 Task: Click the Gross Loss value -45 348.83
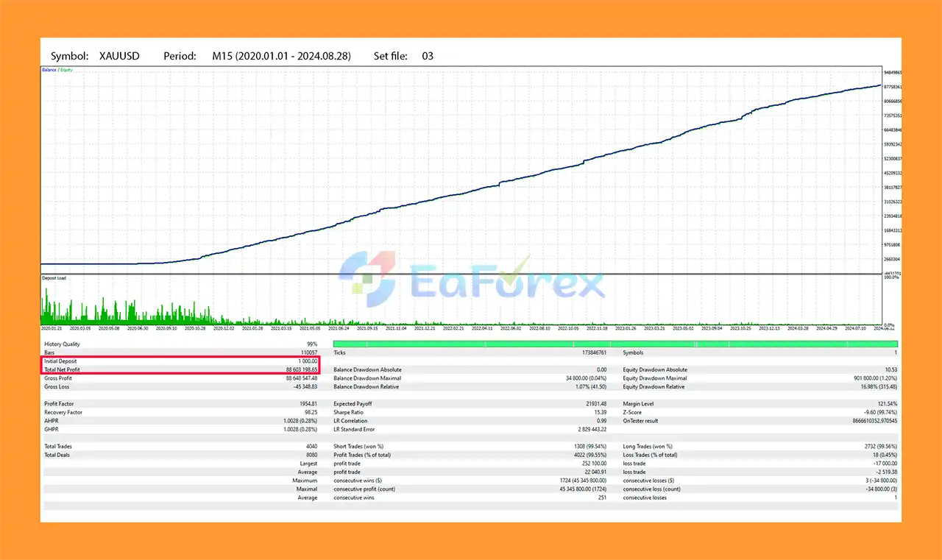click(305, 386)
